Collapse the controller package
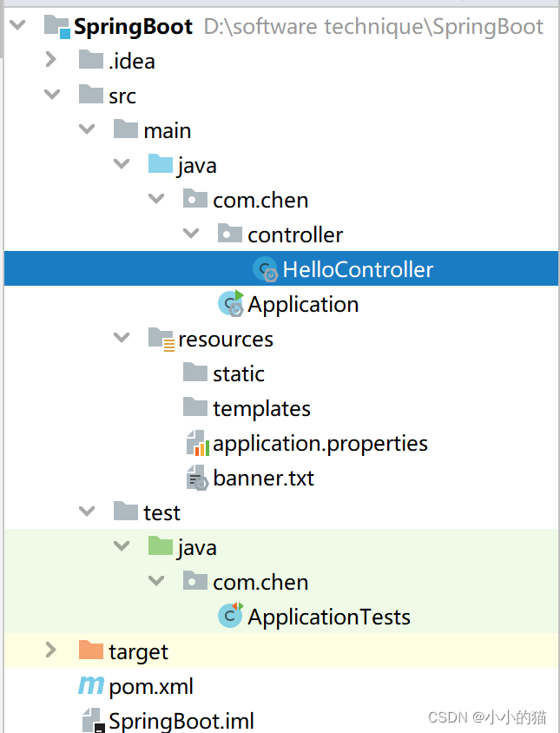Image resolution: width=560 pixels, height=733 pixels. pyautogui.click(x=191, y=233)
